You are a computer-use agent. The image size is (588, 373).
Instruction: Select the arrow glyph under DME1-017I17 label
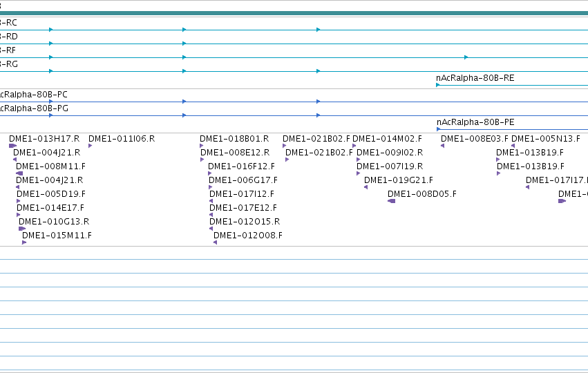point(528,187)
